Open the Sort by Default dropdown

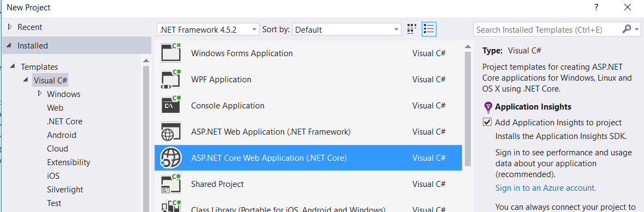[347, 29]
